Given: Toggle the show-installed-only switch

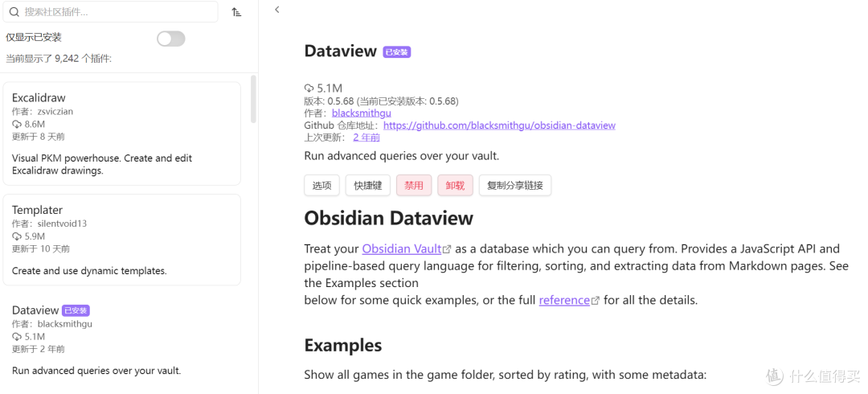Looking at the screenshot, I should [170, 39].
